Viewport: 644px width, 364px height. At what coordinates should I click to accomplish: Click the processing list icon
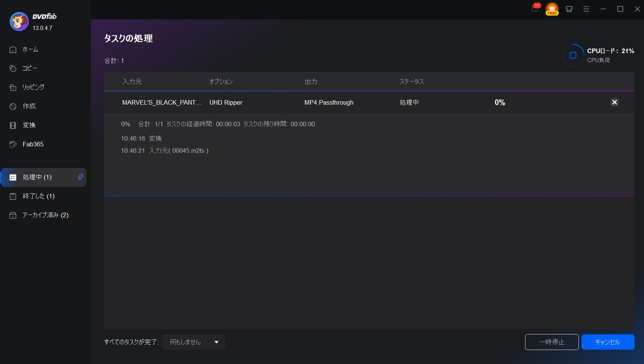[13, 177]
